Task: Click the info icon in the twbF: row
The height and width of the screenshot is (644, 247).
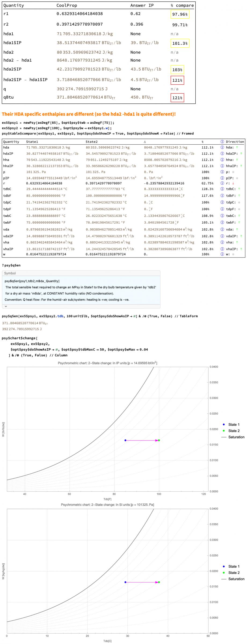Action: tap(222, 223)
